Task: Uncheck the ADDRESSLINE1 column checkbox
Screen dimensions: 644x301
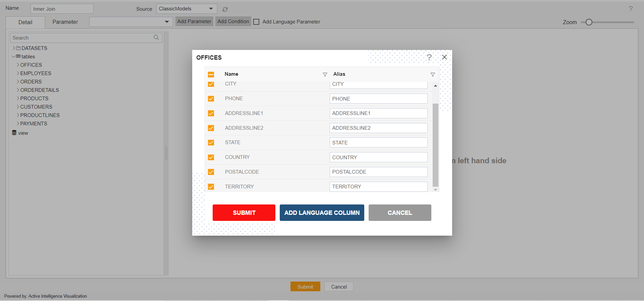Action: point(211,113)
